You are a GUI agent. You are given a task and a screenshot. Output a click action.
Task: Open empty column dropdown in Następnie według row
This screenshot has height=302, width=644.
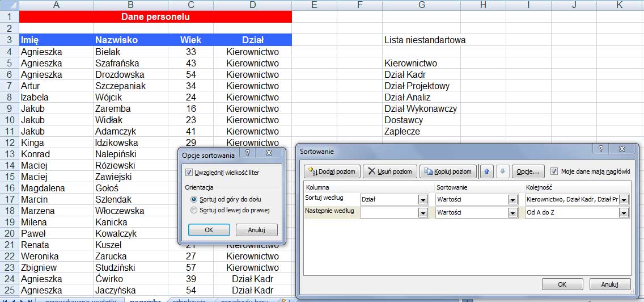[x=423, y=213]
